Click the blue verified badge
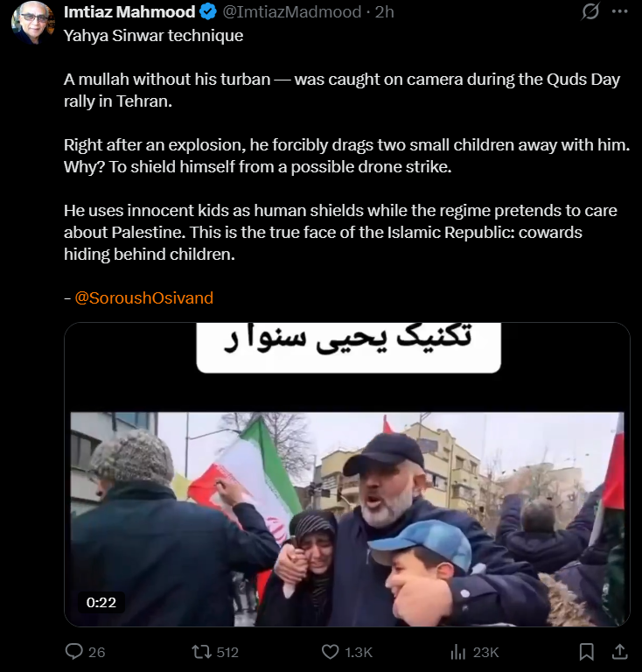 (x=208, y=12)
